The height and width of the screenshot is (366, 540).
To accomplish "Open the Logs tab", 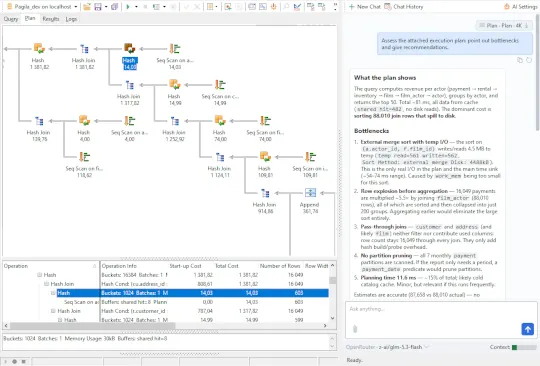I will click(71, 19).
